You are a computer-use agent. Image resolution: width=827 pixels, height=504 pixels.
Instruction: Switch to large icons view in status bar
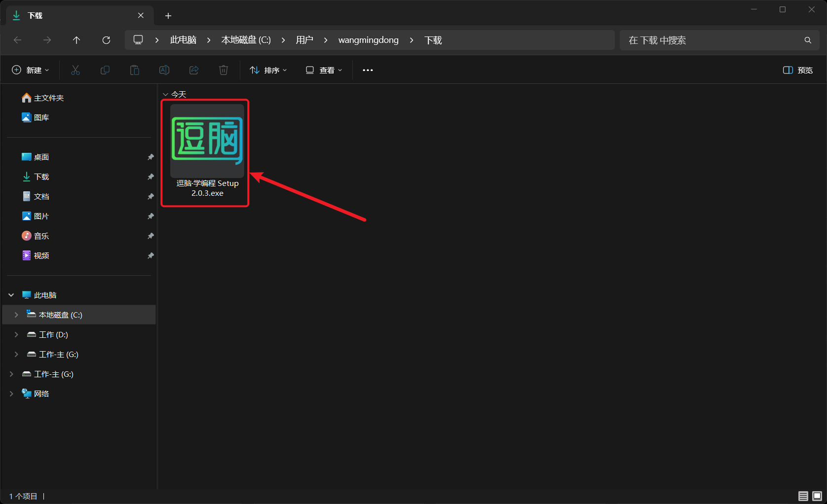(x=817, y=496)
